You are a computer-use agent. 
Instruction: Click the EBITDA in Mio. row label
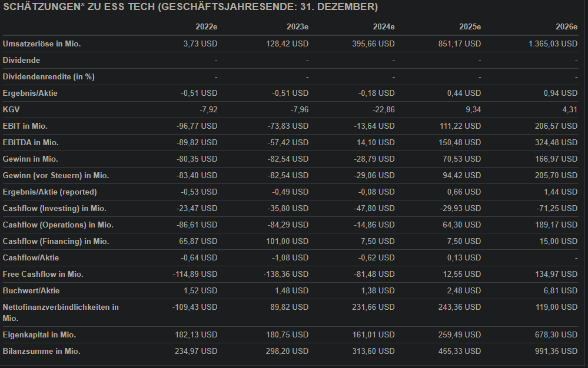pos(31,142)
